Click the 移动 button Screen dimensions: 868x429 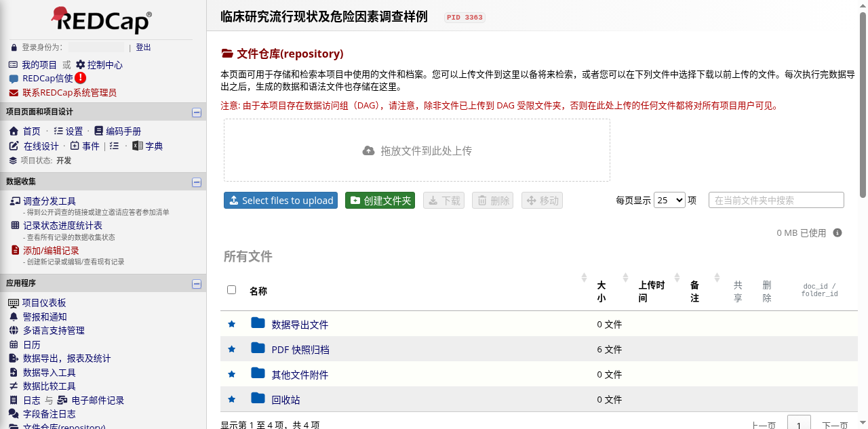tap(542, 201)
